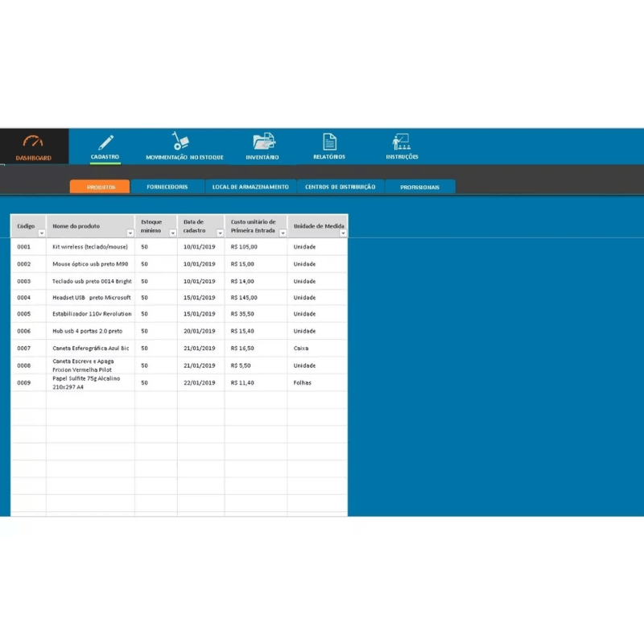Switch to the FORNECEDORES tab
The width and height of the screenshot is (644, 644).
click(x=167, y=186)
